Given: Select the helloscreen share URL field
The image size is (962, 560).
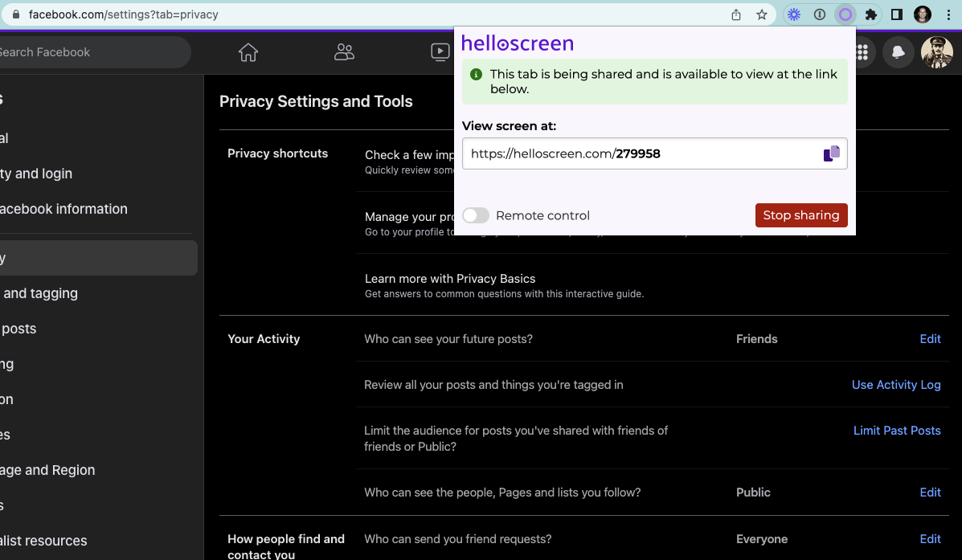Looking at the screenshot, I should (x=654, y=153).
